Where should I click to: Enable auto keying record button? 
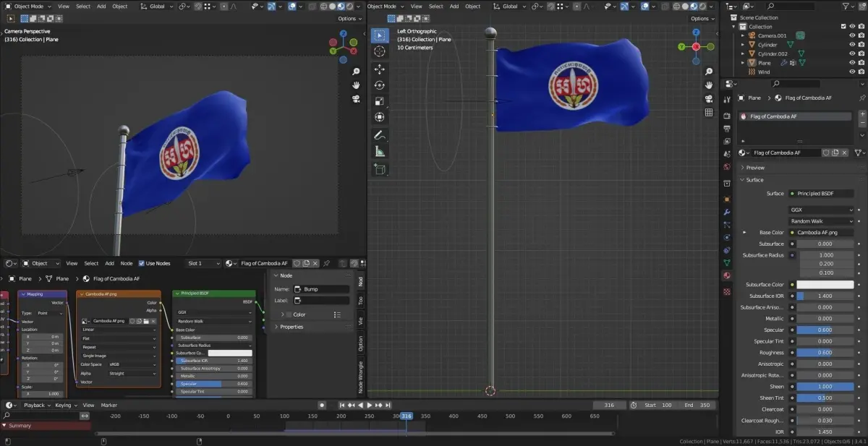point(323,406)
